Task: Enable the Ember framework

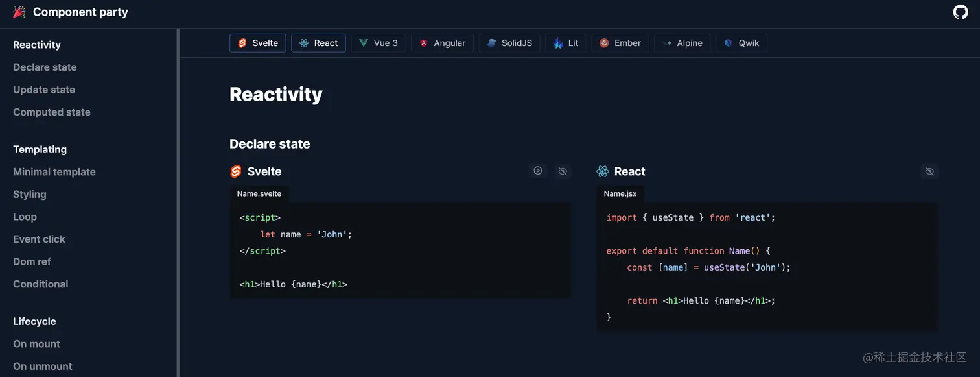Action: [620, 43]
